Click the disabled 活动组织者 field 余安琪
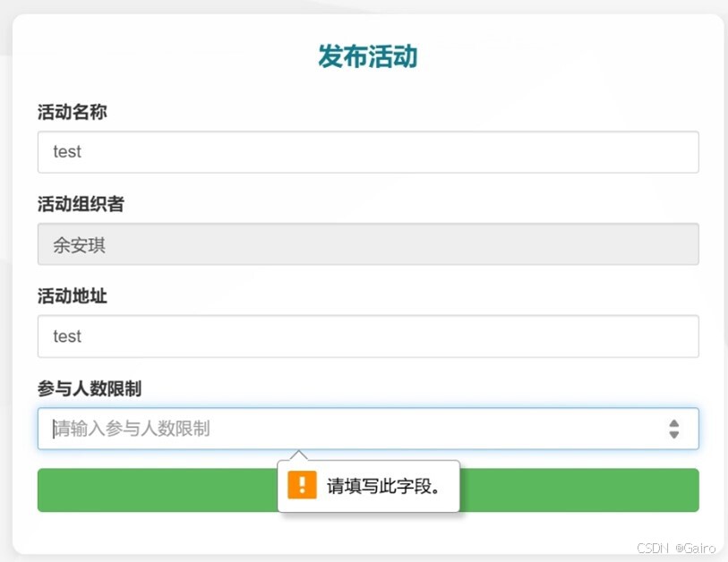The height and width of the screenshot is (562, 728). pyautogui.click(x=368, y=244)
